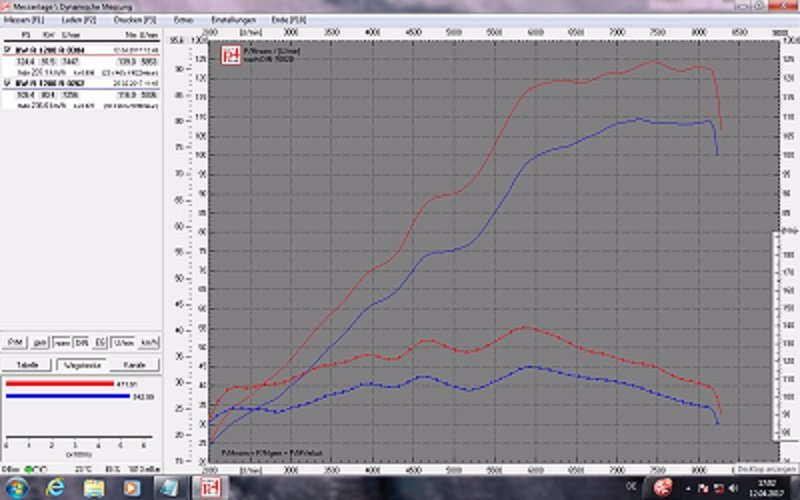
Task: Click the formula text at chart bottom
Action: (271, 453)
